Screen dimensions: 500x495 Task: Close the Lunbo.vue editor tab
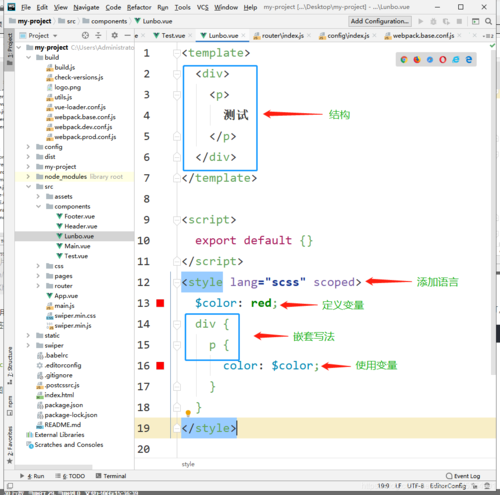pyautogui.click(x=243, y=35)
